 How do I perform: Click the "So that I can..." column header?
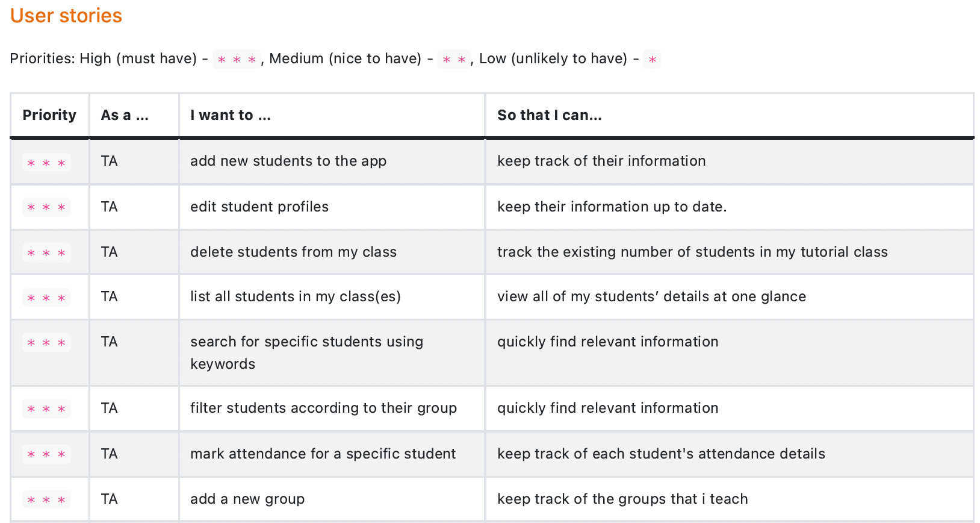point(549,115)
